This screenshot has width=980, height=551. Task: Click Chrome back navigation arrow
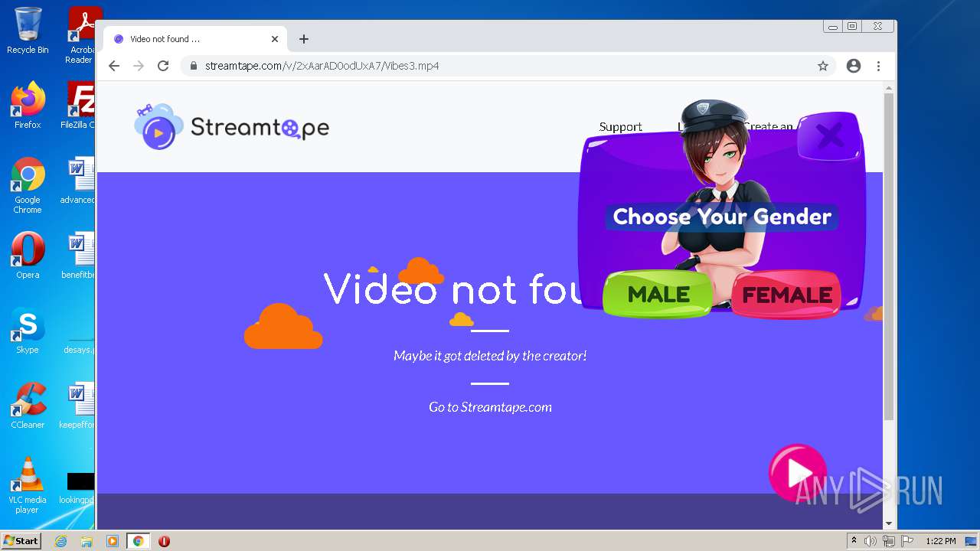tap(114, 66)
